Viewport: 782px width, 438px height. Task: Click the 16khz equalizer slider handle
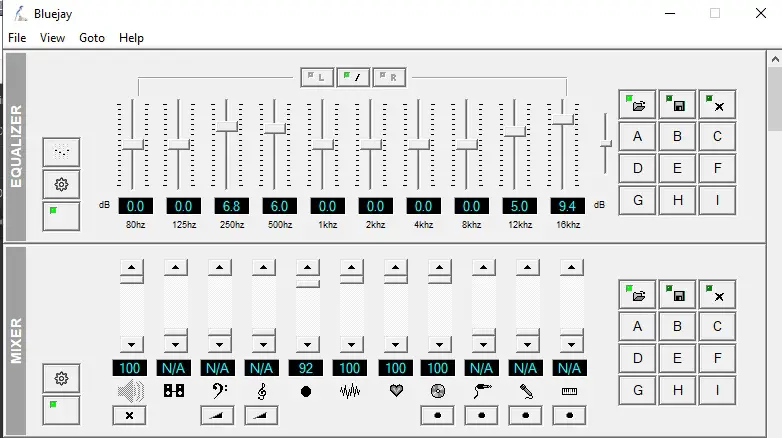pyautogui.click(x=563, y=119)
